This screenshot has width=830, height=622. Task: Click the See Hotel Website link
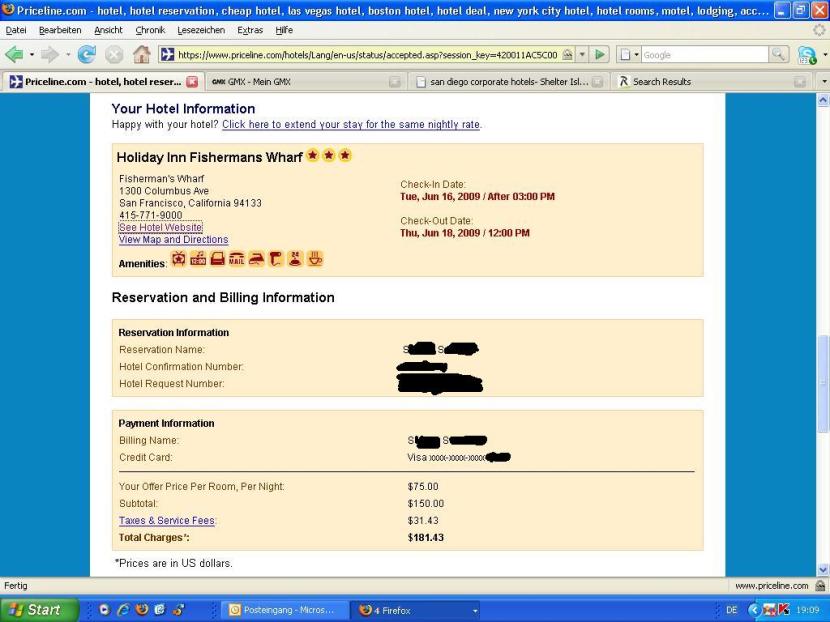pos(160,227)
